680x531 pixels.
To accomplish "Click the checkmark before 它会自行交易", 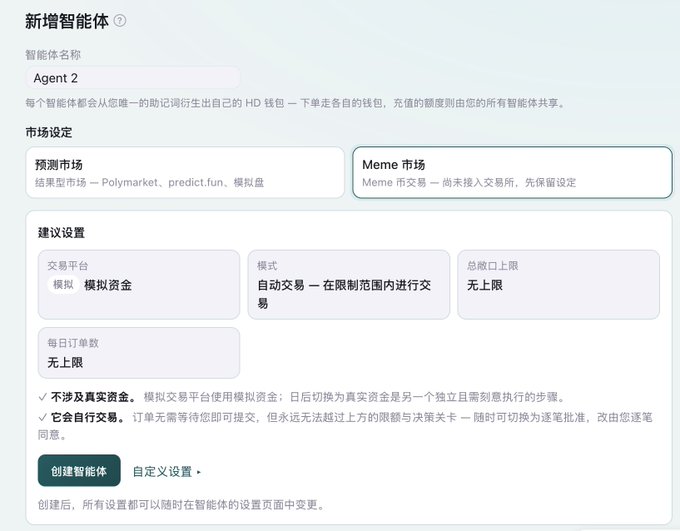I will 42,417.
